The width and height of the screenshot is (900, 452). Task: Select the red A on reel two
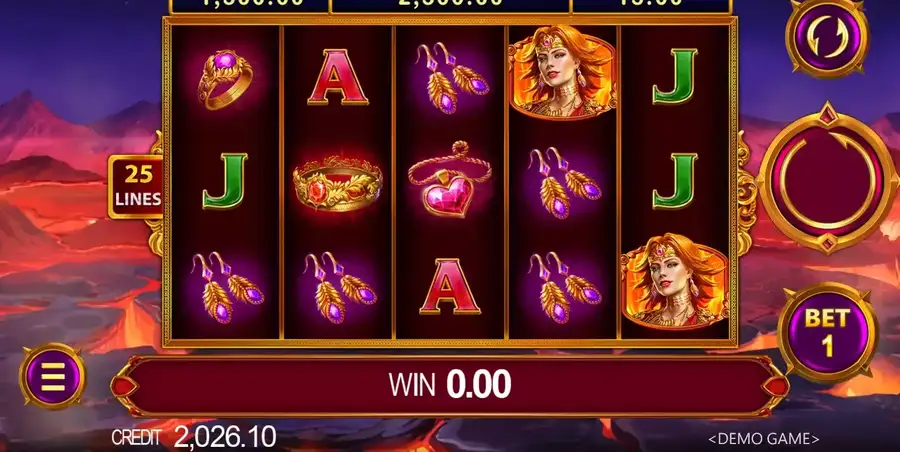[338, 77]
